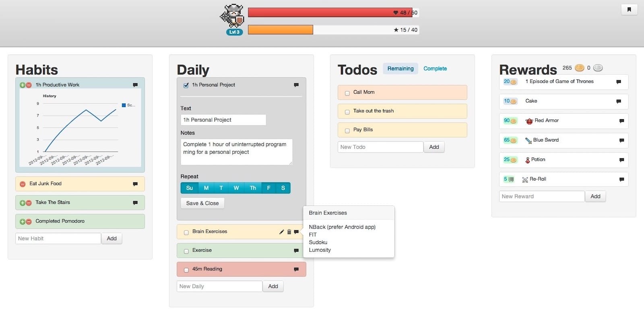Open the notes bubble on 45m Reading

point(296,269)
